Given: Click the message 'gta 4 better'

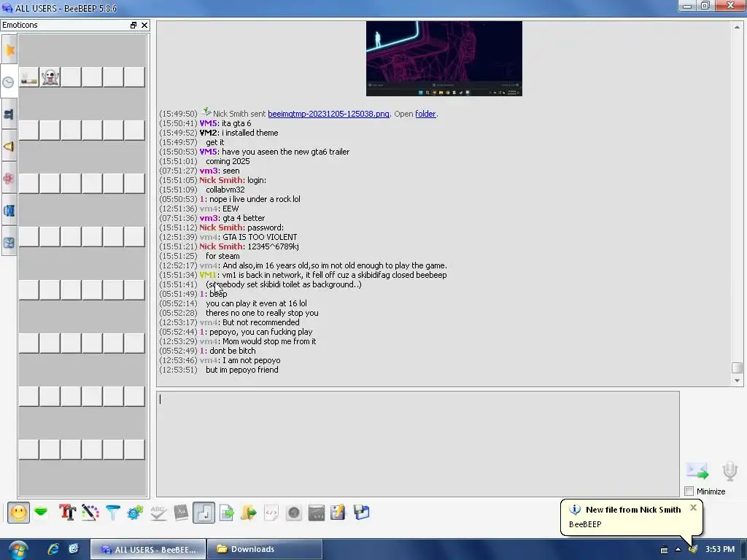Looking at the screenshot, I should (x=244, y=218).
